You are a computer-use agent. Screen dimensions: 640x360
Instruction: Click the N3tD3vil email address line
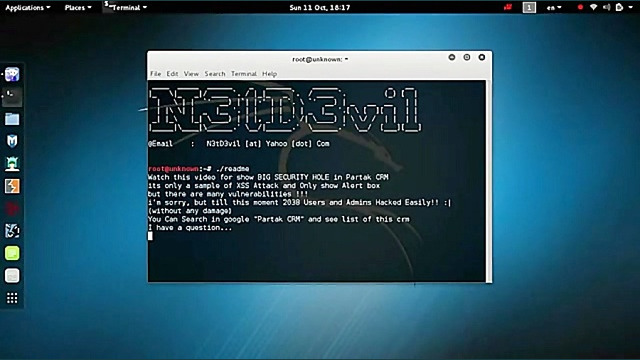pos(239,144)
